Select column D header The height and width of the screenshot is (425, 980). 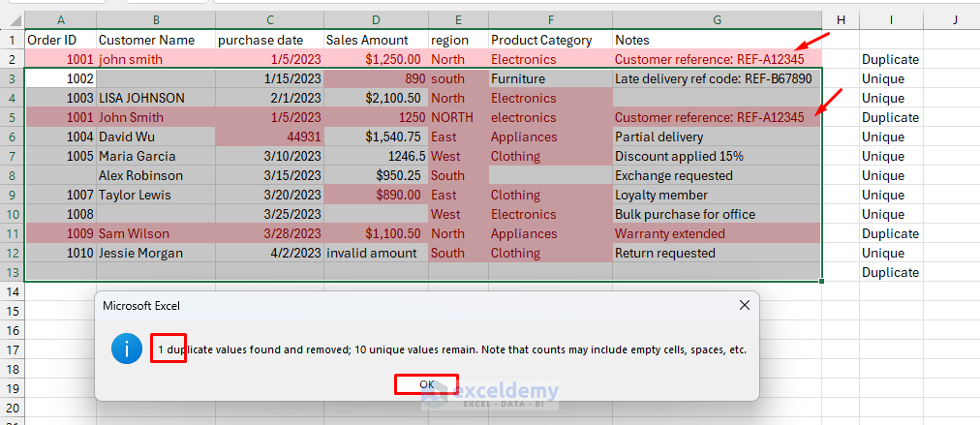coord(376,20)
